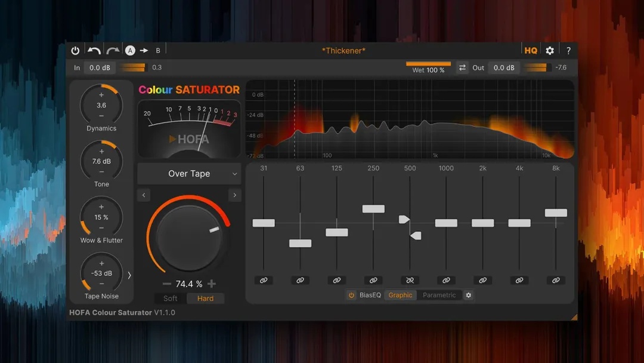Decrease drive with minus button
This screenshot has width=644, height=363.
click(x=167, y=284)
